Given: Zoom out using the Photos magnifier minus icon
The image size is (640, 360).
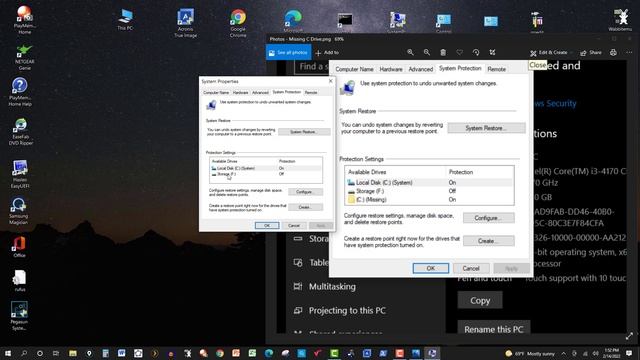Looking at the screenshot, I should point(427,52).
